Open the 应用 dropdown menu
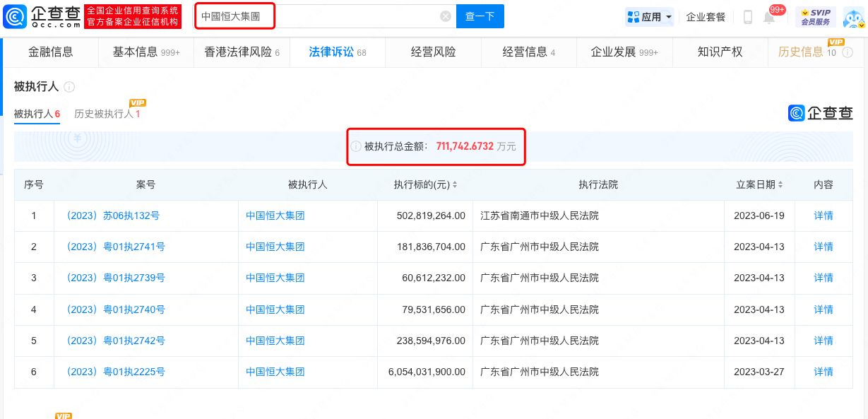Screen dimensions: 868x419 (650, 17)
